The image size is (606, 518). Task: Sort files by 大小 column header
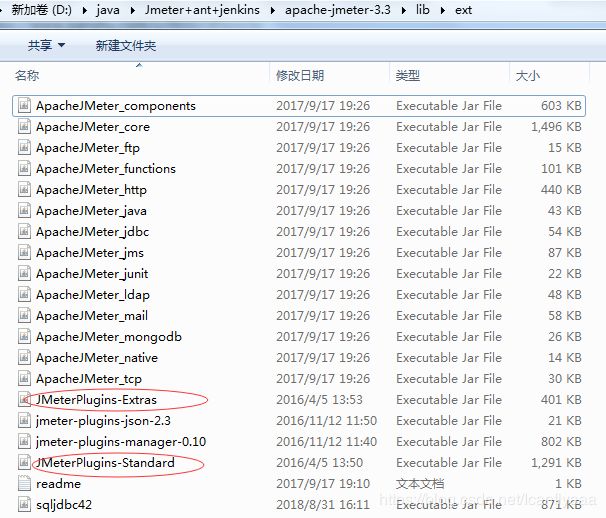[528, 75]
